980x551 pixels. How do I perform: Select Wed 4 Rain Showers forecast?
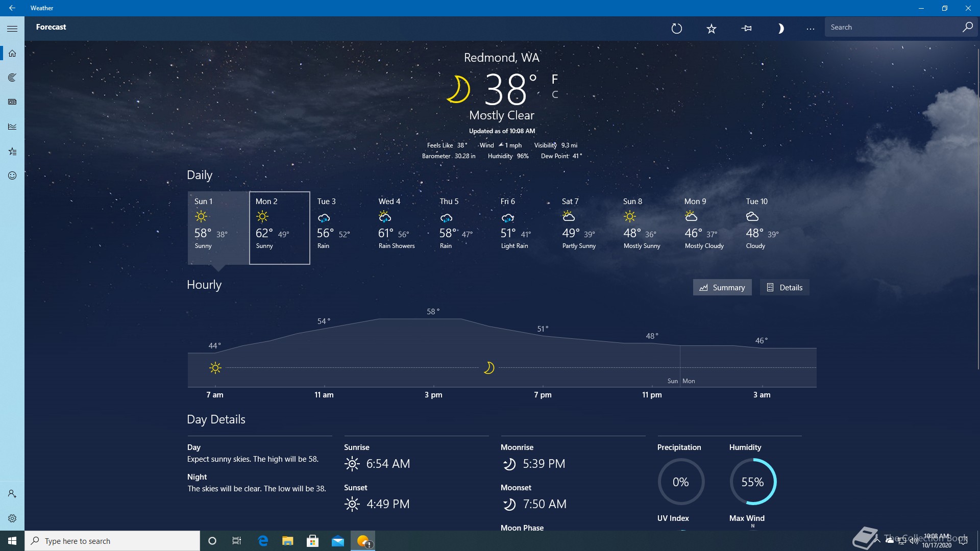(x=402, y=228)
